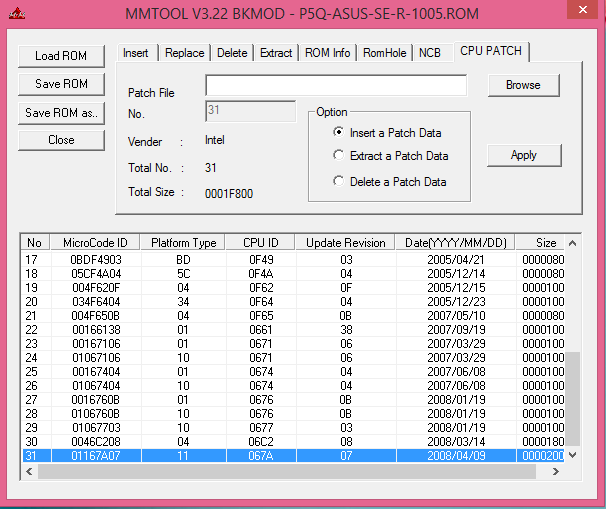Sort by CPU ID column header

tap(260, 243)
